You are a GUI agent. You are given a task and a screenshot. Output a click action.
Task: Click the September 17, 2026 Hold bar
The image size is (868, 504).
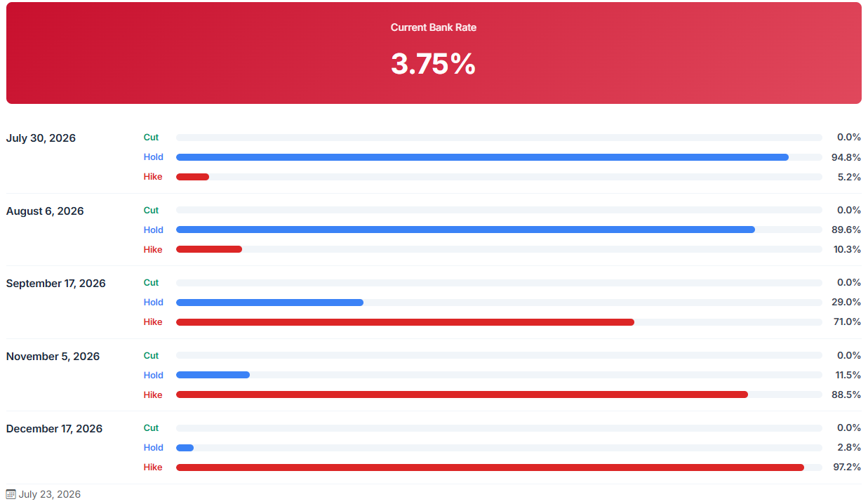coord(269,303)
